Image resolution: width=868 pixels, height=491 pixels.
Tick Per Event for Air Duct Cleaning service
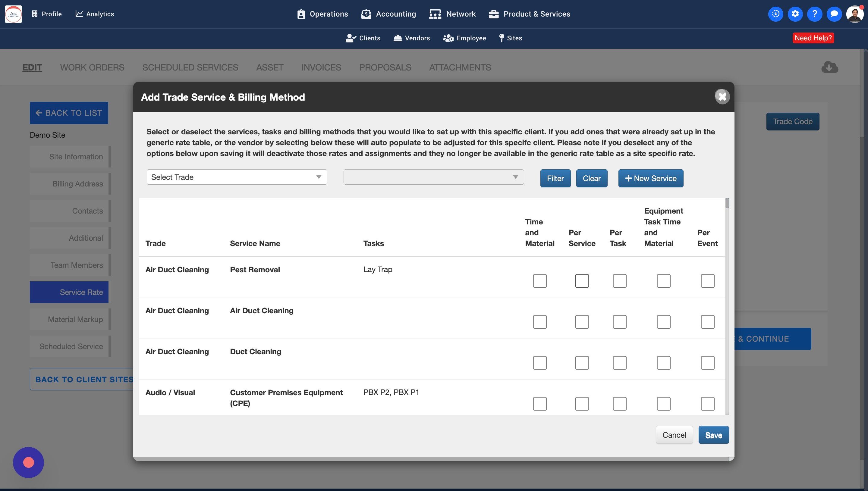[x=707, y=322]
